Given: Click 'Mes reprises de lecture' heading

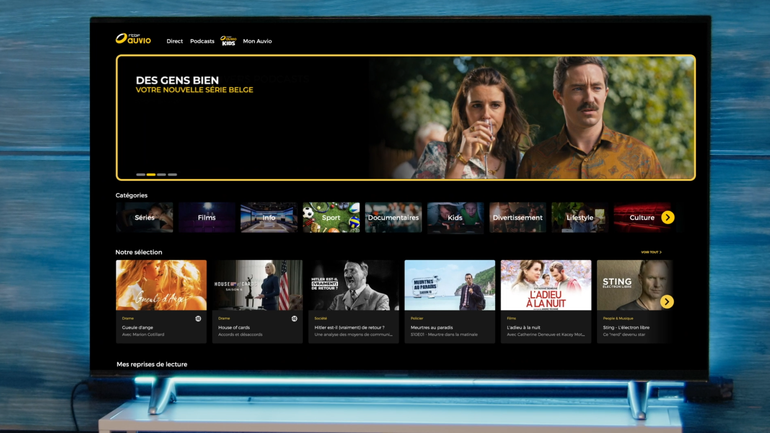Looking at the screenshot, I should click(x=152, y=364).
